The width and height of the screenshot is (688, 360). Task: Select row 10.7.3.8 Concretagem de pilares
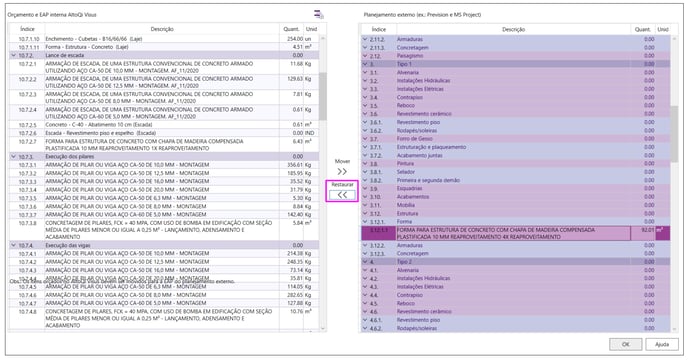[x=164, y=230]
